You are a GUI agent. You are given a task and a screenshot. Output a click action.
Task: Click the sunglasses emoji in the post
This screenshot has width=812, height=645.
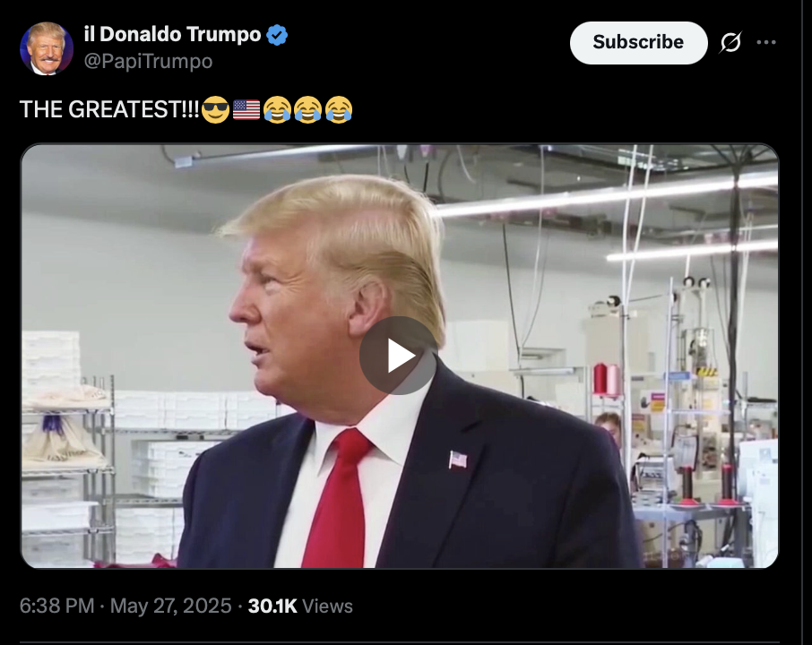click(215, 110)
